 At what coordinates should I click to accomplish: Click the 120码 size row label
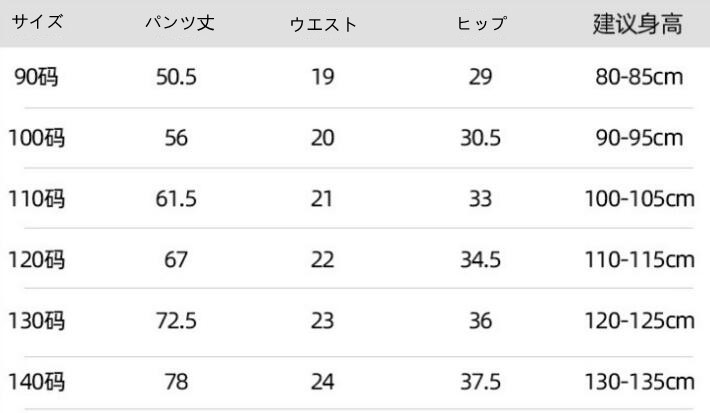point(37,260)
